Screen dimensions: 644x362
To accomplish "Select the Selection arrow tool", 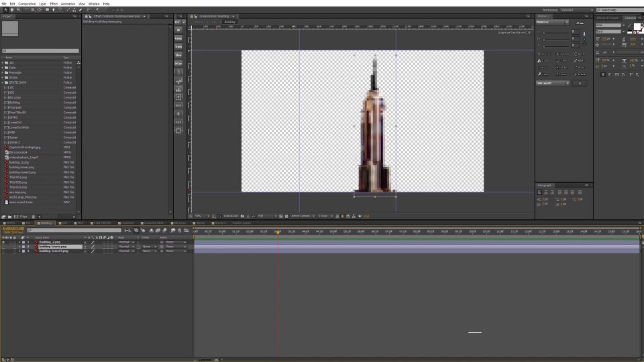I will pyautogui.click(x=6, y=10).
